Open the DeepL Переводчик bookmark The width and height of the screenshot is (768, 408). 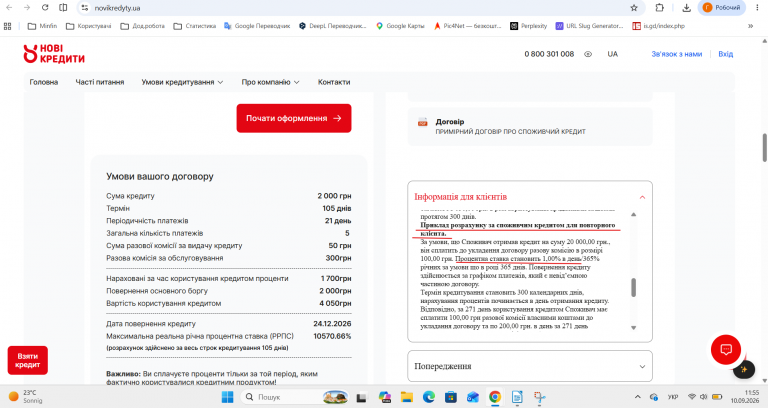coord(333,26)
